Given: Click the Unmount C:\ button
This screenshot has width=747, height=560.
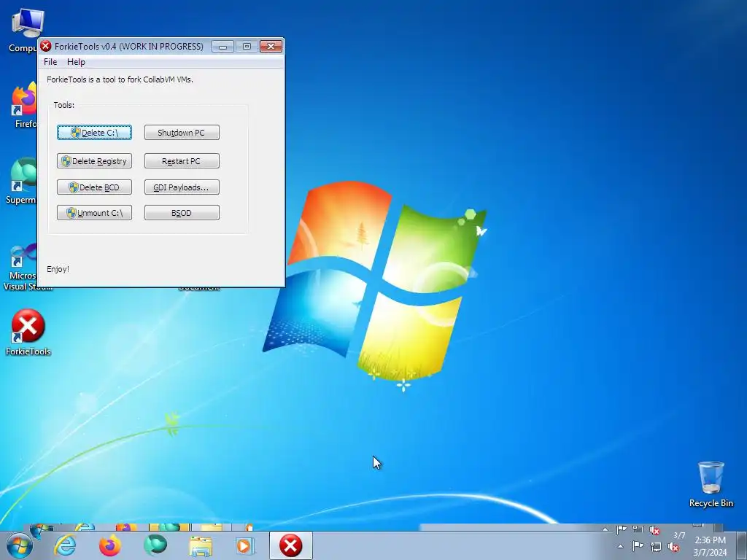Looking at the screenshot, I should coord(94,213).
